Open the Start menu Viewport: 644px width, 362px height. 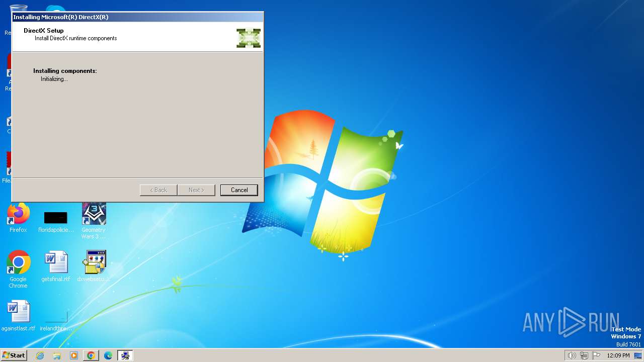coord(14,355)
